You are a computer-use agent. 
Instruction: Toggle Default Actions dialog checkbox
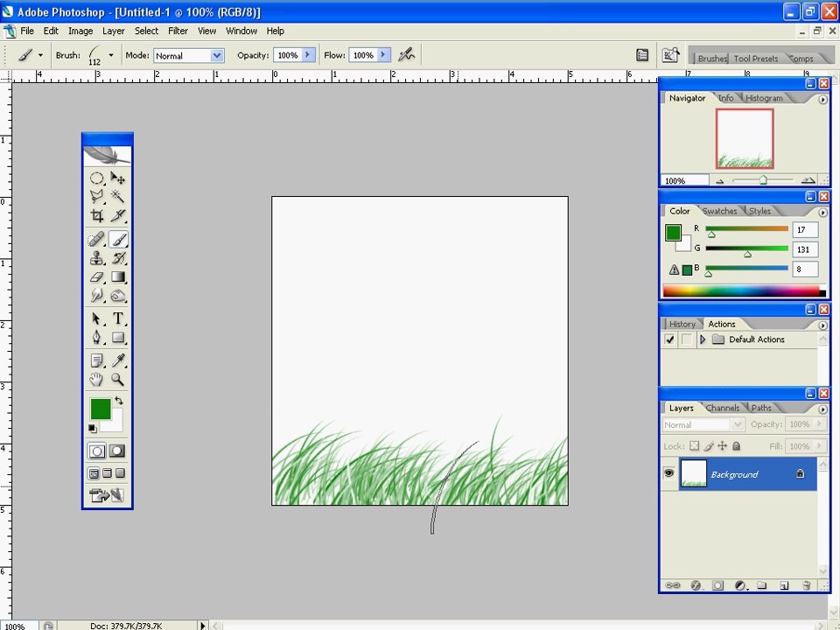point(686,339)
